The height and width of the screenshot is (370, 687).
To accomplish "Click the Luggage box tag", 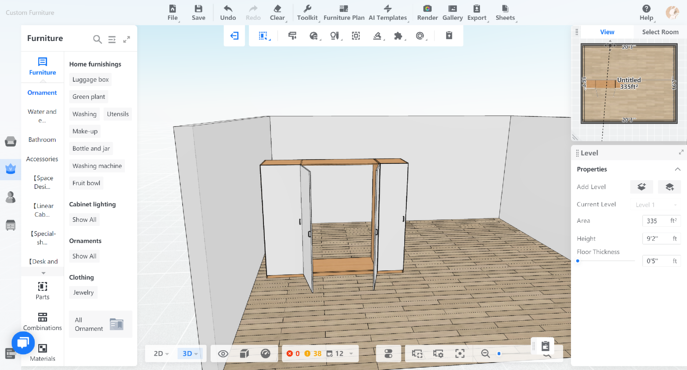I will click(x=91, y=79).
